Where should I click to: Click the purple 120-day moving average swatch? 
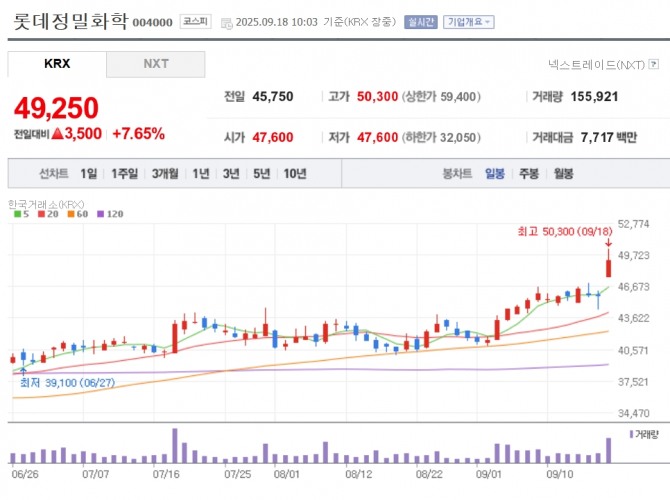pos(100,214)
